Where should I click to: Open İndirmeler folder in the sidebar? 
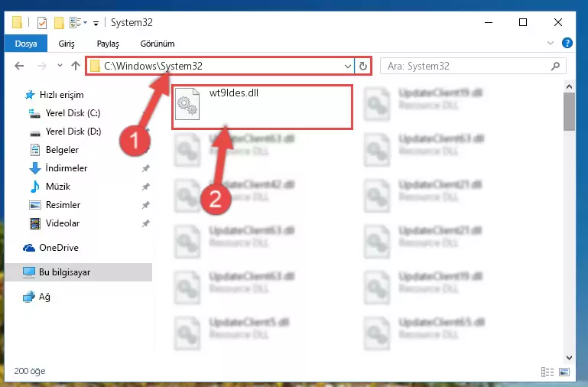[58, 168]
